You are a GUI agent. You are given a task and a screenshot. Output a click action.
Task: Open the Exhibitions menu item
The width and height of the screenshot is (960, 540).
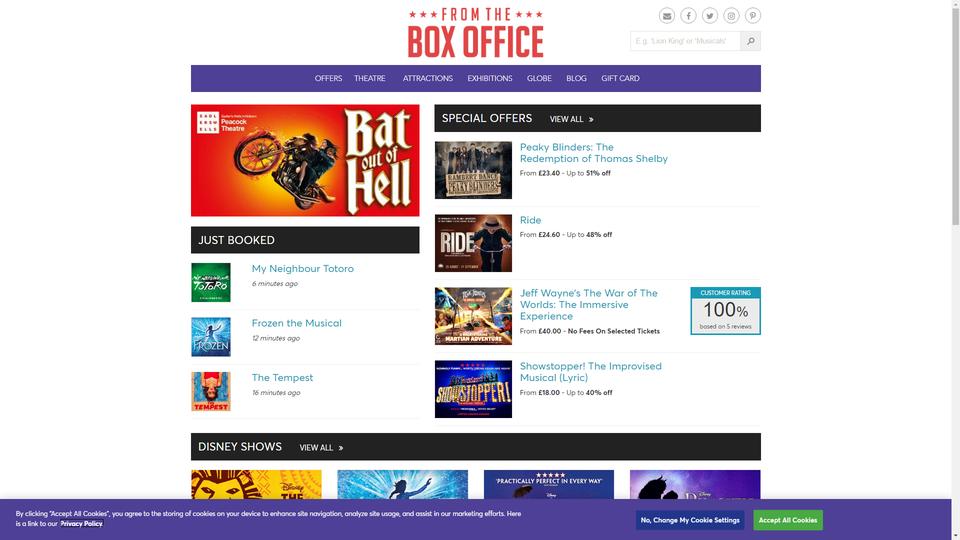coord(490,78)
